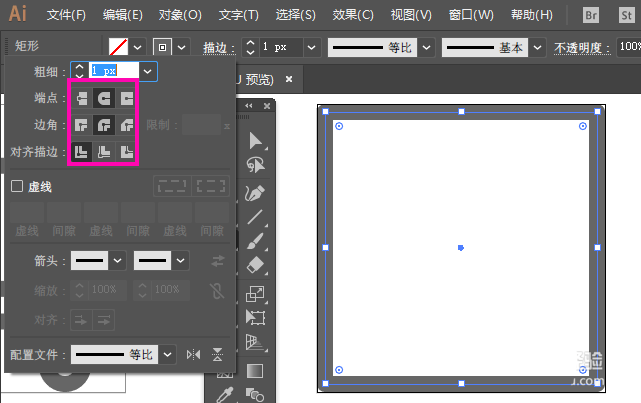Screen dimensions: 641x403
Task: Choose the bevel join corner option
Action: coord(127,125)
